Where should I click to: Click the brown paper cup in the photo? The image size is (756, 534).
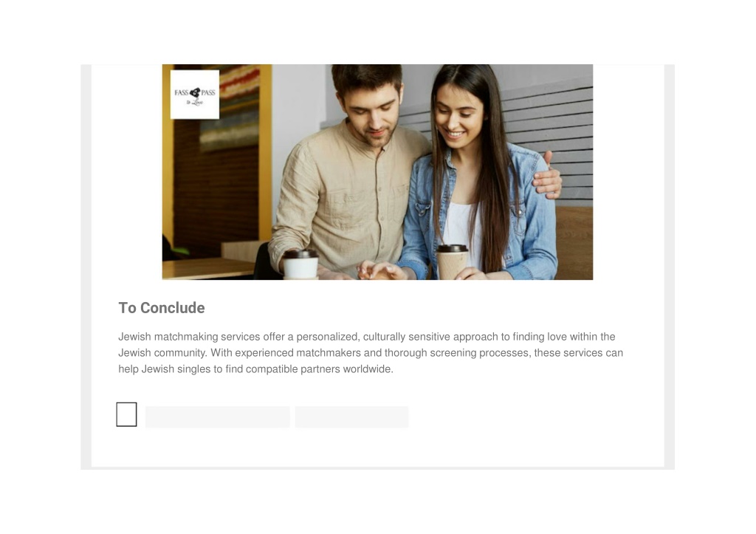[452, 262]
